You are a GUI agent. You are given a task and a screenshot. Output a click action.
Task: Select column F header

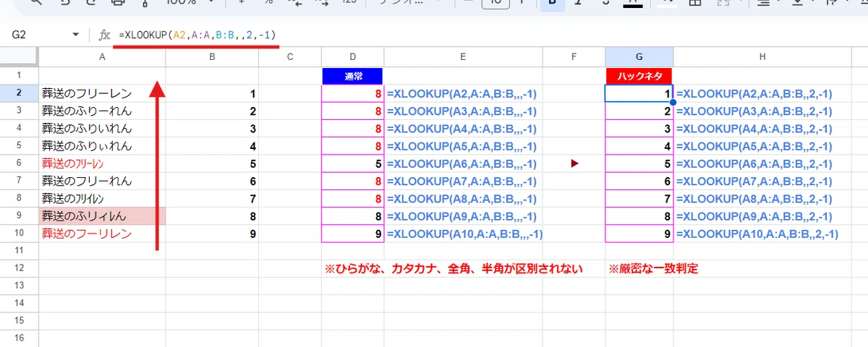coord(574,57)
